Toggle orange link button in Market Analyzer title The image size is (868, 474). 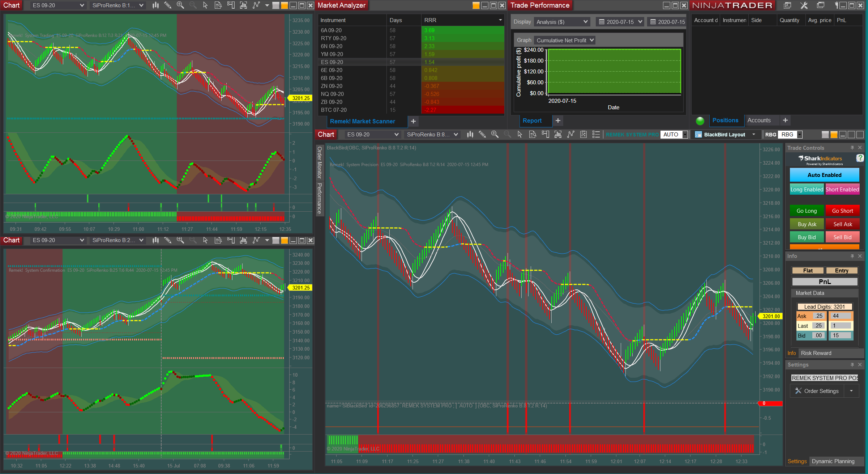[476, 5]
